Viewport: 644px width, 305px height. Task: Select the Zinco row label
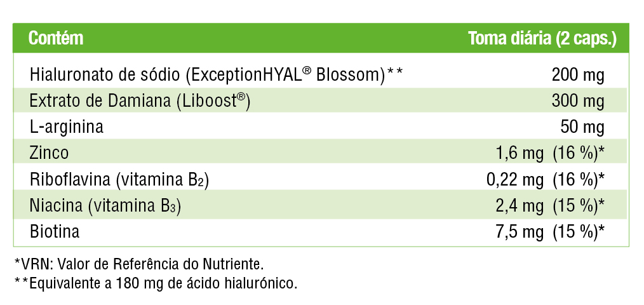click(49, 152)
